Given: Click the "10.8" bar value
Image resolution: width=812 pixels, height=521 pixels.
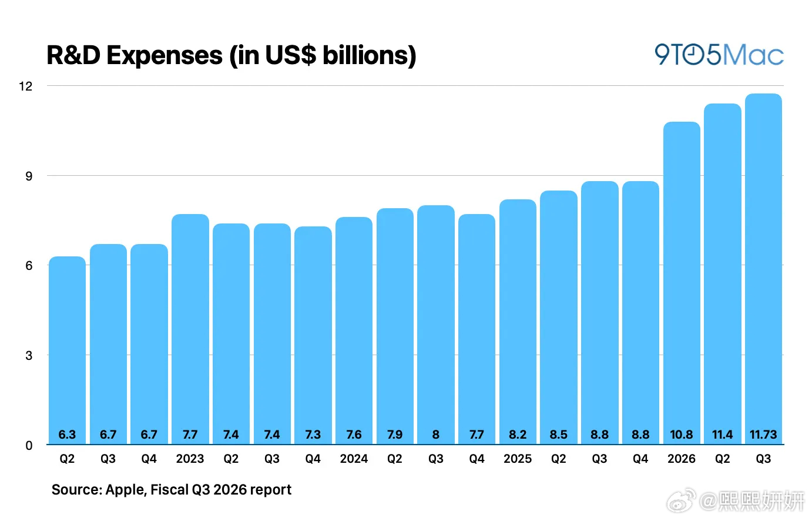Looking at the screenshot, I should [x=682, y=435].
